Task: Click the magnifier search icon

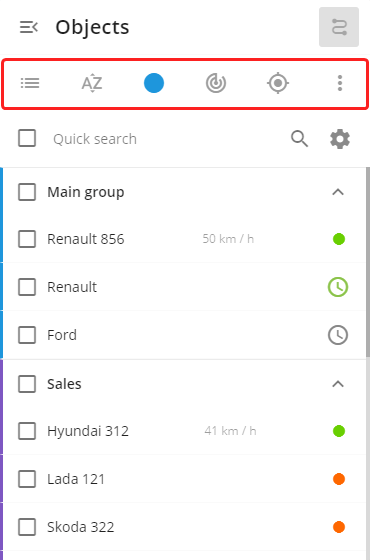Action: pyautogui.click(x=299, y=139)
